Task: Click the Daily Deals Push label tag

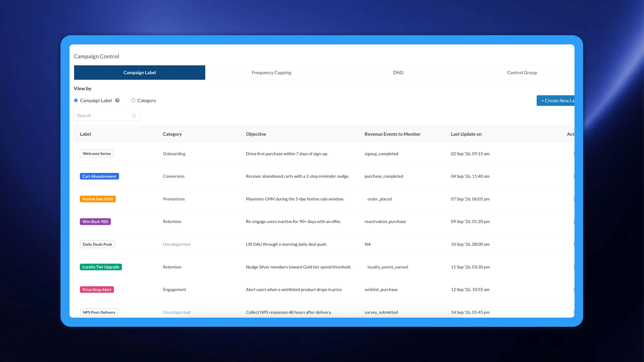Action: click(x=97, y=244)
